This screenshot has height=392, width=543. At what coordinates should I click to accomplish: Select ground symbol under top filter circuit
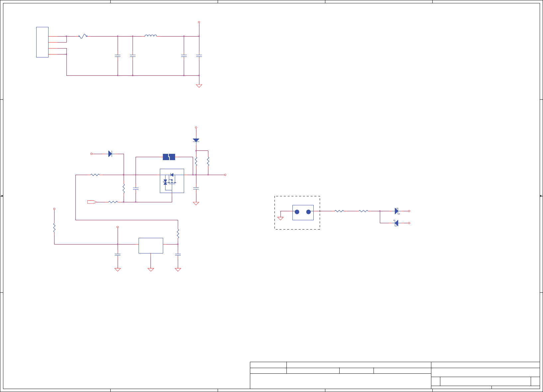199,86
